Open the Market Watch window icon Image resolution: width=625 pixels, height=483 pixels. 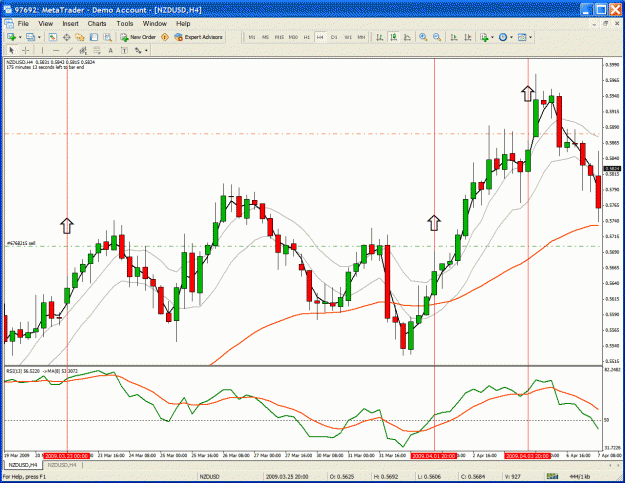pyautogui.click(x=53, y=37)
